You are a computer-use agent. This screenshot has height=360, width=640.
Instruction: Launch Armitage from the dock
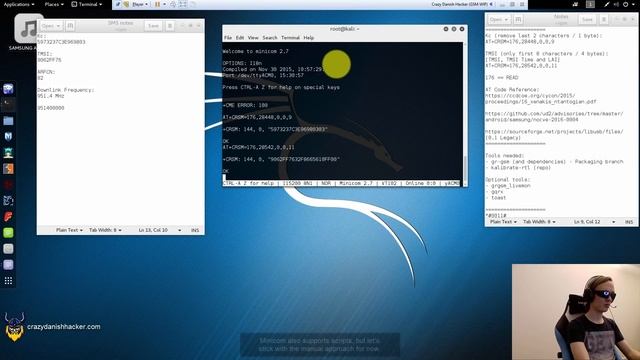click(x=8, y=153)
